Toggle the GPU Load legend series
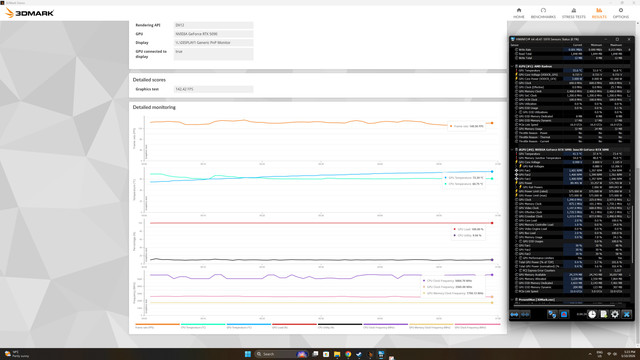The height and width of the screenshot is (360, 640). point(294,326)
